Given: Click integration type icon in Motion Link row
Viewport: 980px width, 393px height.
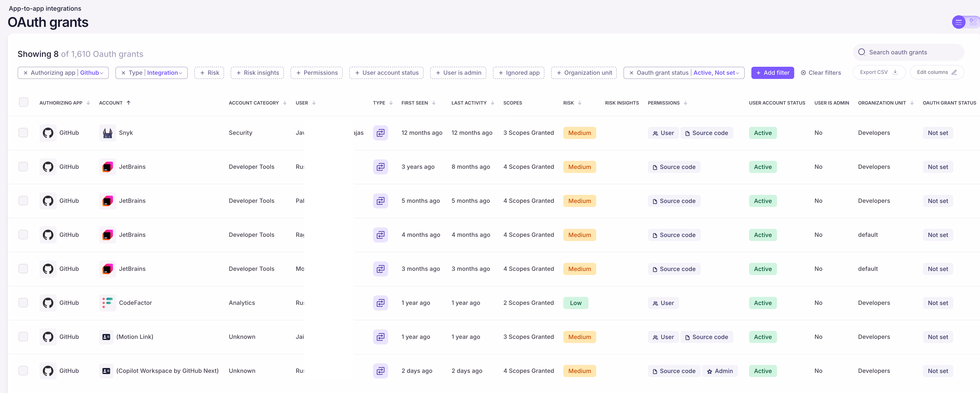Looking at the screenshot, I should tap(380, 337).
